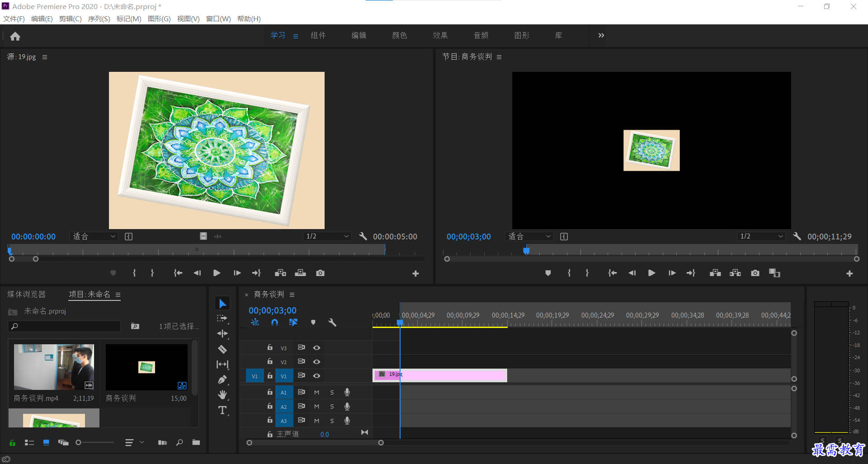Select the 19.jpg clip on V1
Viewport: 868px width, 464px height.
pyautogui.click(x=440, y=375)
